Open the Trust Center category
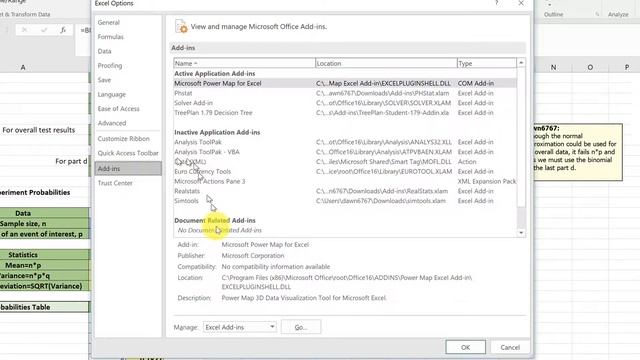The image size is (640, 360). coord(115,183)
